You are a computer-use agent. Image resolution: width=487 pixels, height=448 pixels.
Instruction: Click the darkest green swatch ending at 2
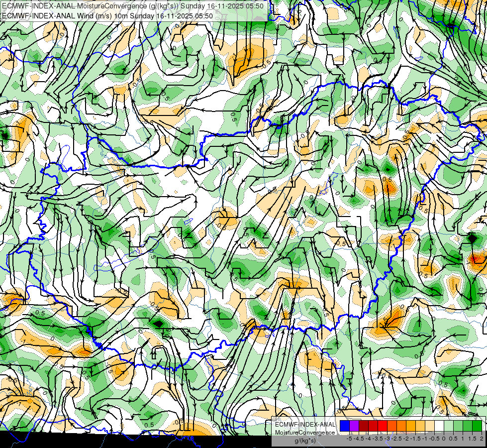tap(477, 426)
